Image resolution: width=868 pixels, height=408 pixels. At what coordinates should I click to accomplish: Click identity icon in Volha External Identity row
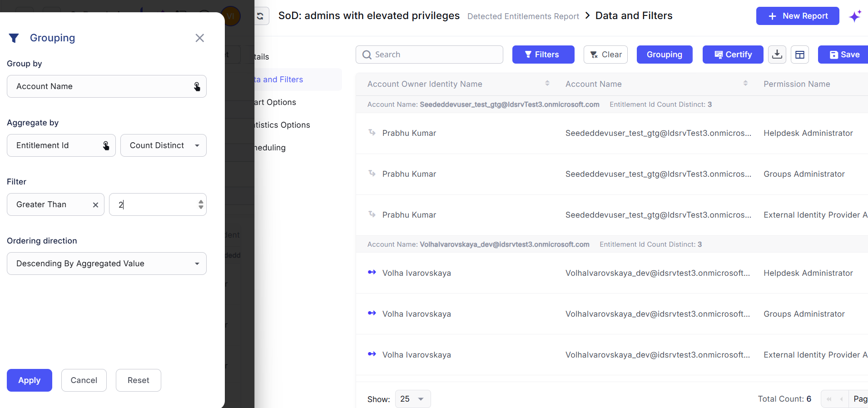click(x=372, y=354)
